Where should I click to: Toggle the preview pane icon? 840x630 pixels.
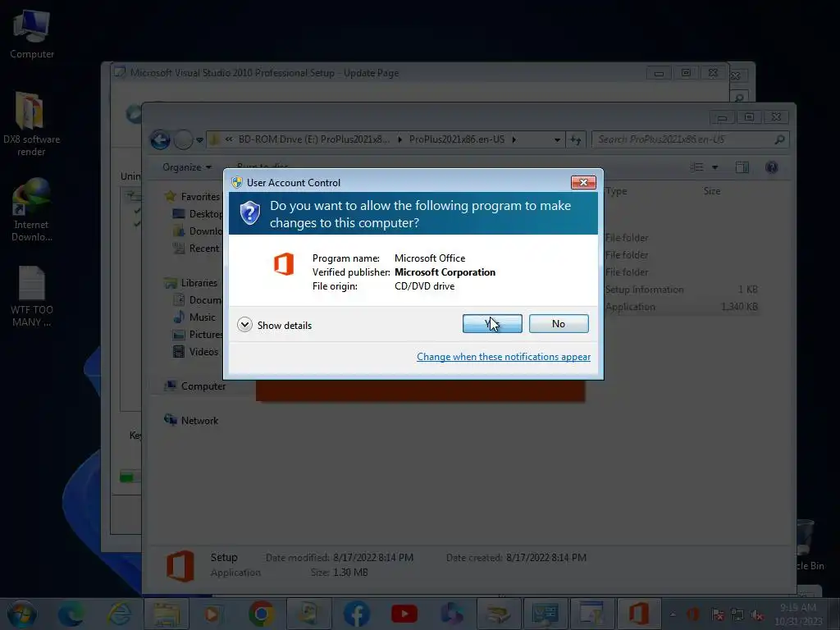point(742,167)
